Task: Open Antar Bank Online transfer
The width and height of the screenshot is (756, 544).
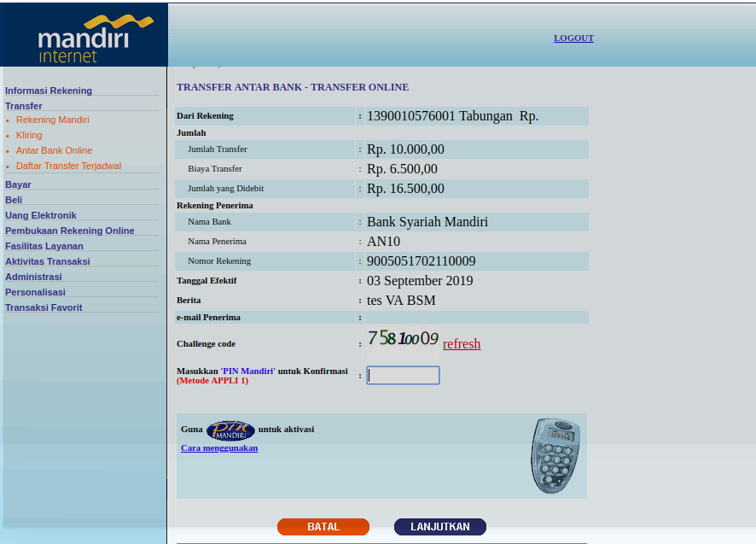Action: (54, 150)
